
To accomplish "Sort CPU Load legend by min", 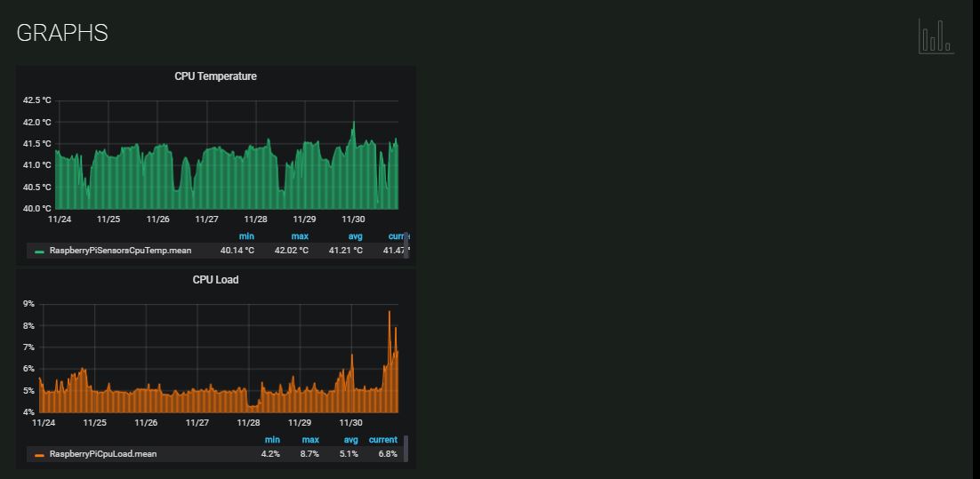I will point(272,440).
